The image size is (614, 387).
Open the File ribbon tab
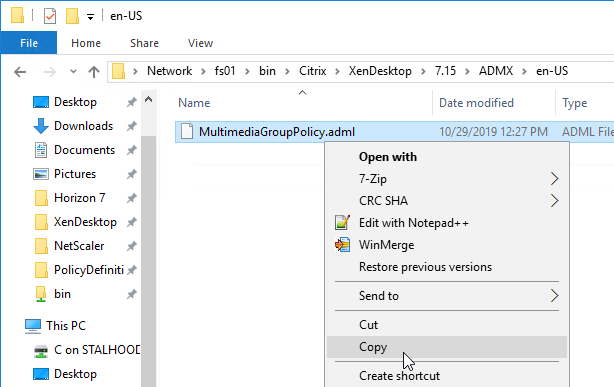(29, 43)
